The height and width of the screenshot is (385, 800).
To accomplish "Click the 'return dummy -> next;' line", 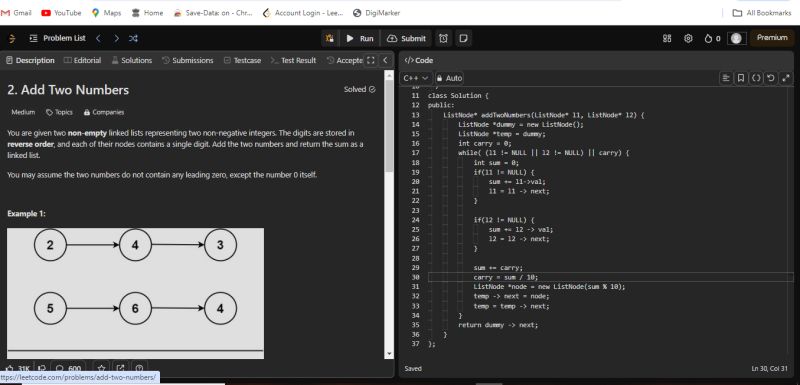I will 497,325.
